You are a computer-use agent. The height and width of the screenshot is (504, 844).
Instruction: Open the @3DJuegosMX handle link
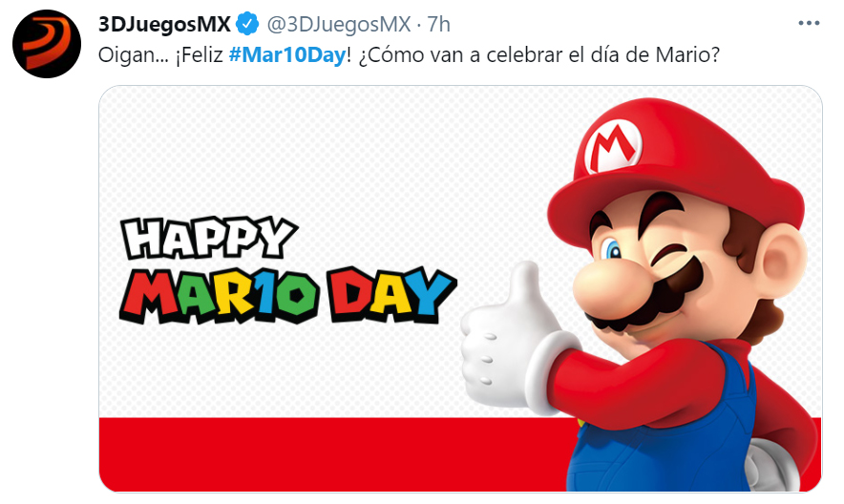[339, 24]
